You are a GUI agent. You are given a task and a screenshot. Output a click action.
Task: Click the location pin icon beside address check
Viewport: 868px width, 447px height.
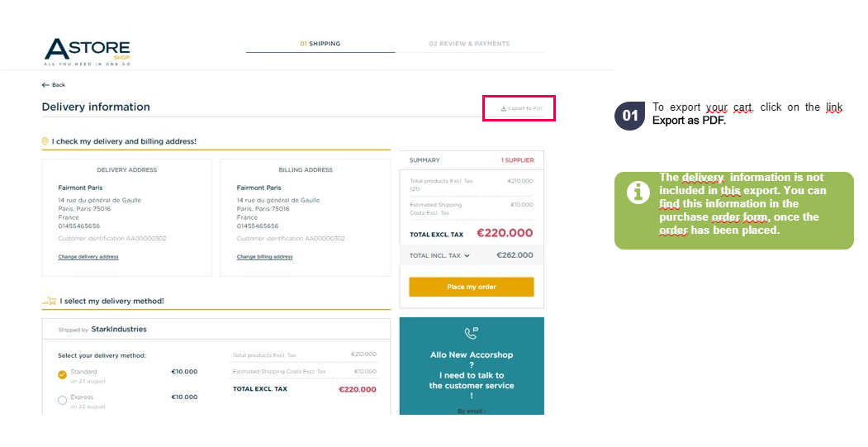coord(45,141)
